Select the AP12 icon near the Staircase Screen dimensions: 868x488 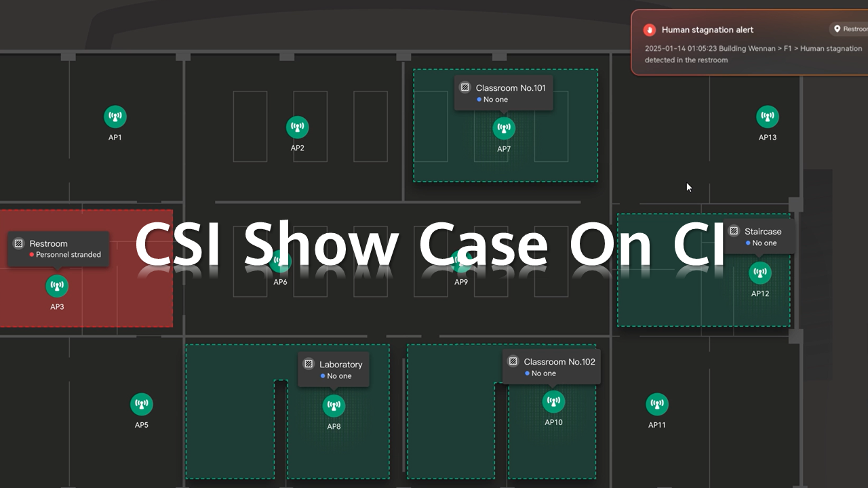pos(759,273)
